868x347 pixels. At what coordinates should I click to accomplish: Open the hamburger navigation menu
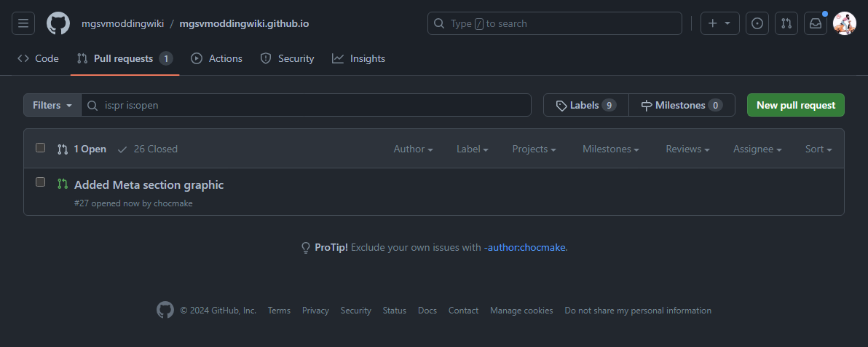coord(23,23)
